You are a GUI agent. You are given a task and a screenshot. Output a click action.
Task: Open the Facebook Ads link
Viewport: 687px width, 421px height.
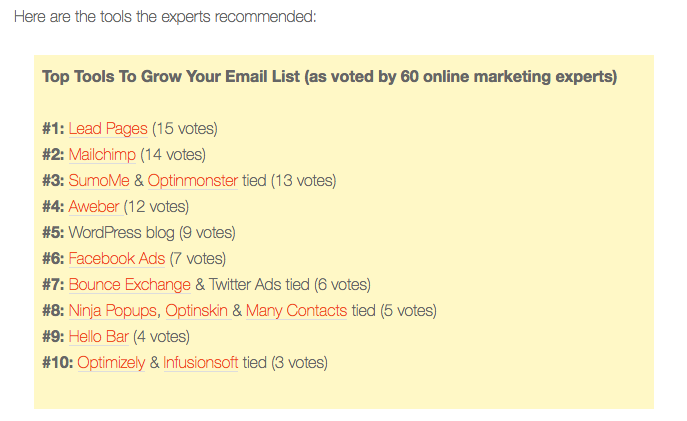pyautogui.click(x=116, y=259)
